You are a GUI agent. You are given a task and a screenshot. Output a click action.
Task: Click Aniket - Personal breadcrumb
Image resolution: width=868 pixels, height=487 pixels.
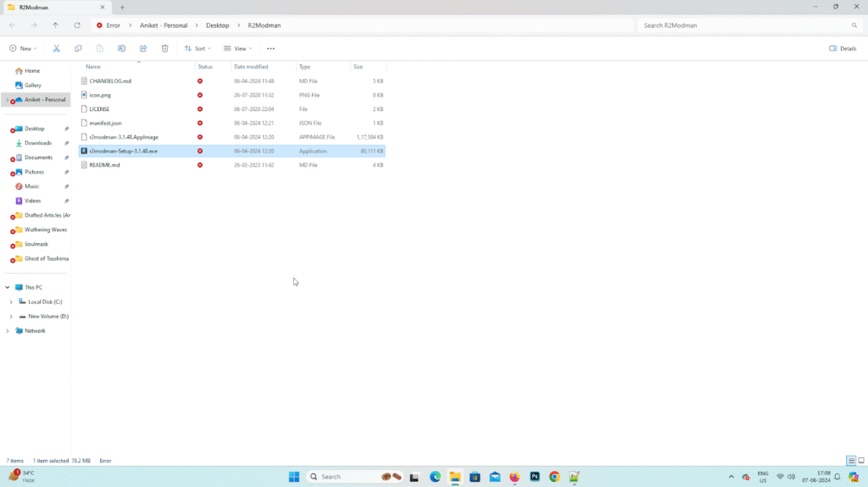pyautogui.click(x=164, y=25)
